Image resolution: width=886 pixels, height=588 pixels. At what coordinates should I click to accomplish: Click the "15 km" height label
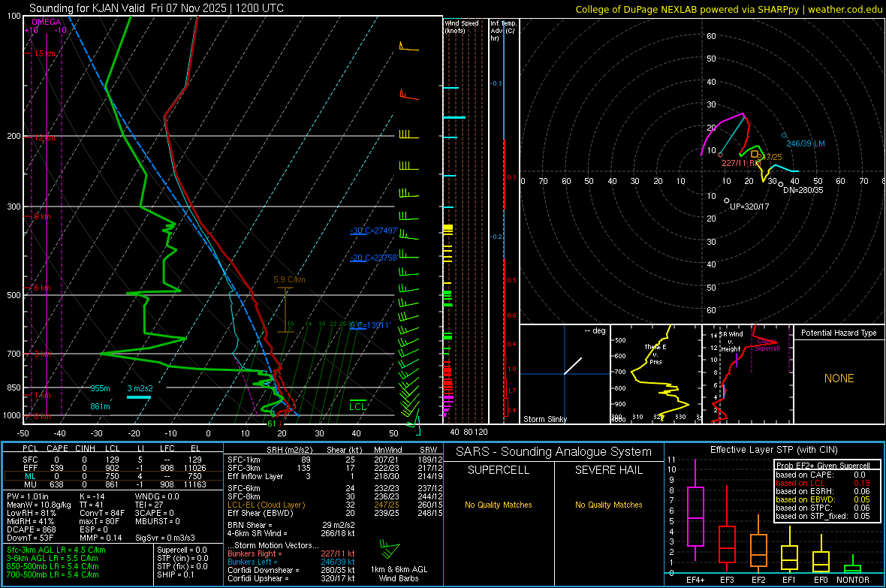coord(44,54)
